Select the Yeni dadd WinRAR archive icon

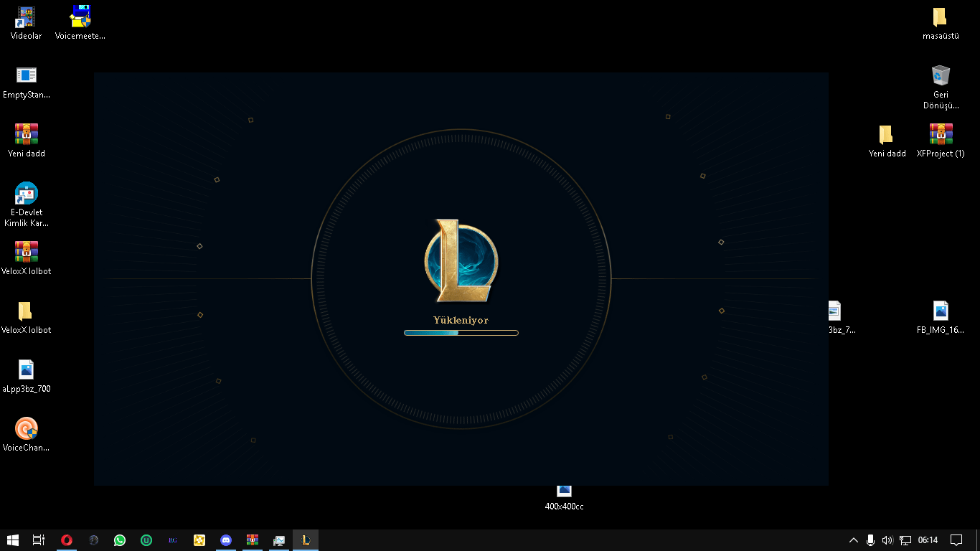click(x=26, y=140)
